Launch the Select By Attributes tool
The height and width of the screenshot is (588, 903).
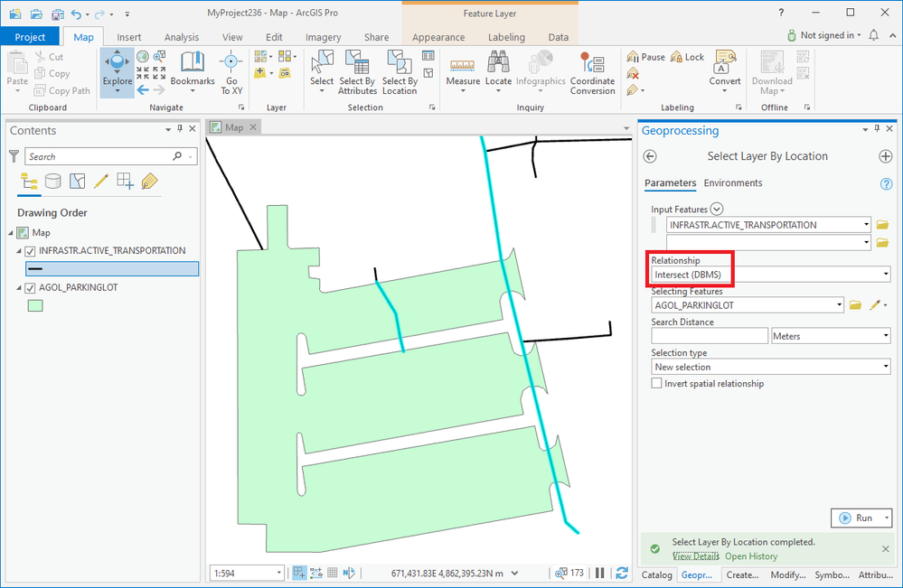pyautogui.click(x=356, y=72)
